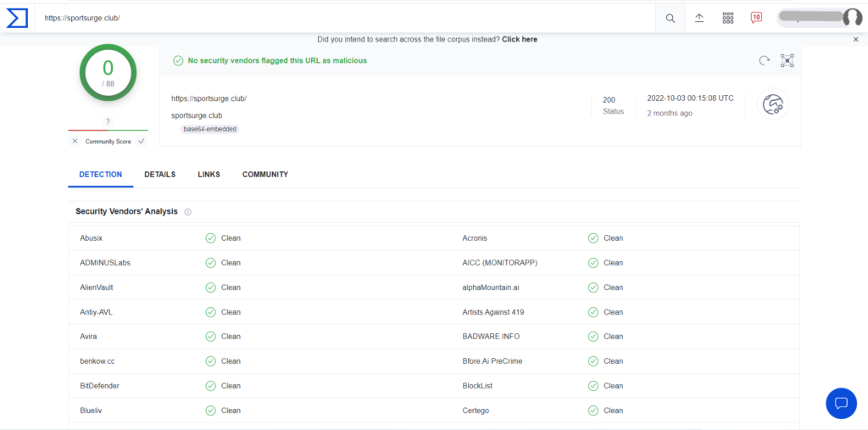
Task: Click the BADWARE.INFO vendor name
Action: click(x=491, y=337)
